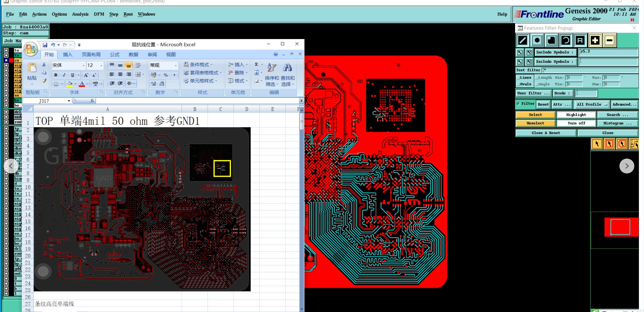Click the Highlight button
The height and width of the screenshot is (312, 644).
[576, 115]
